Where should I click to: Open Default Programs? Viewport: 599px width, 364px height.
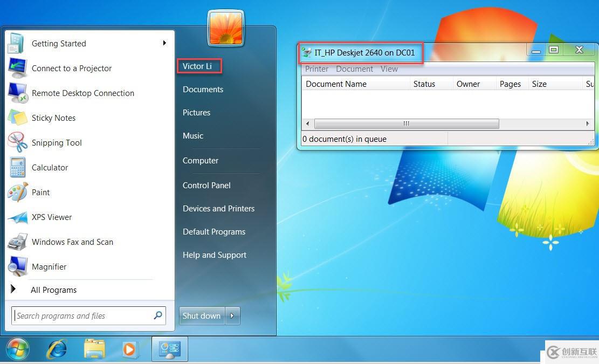click(214, 232)
